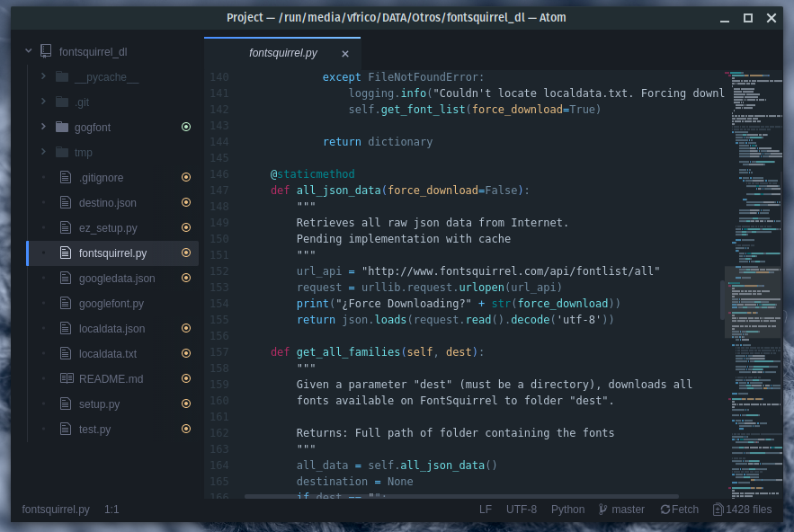Open destino.json from the tree view
Viewport: 794px width, 532px height.
pos(107,203)
